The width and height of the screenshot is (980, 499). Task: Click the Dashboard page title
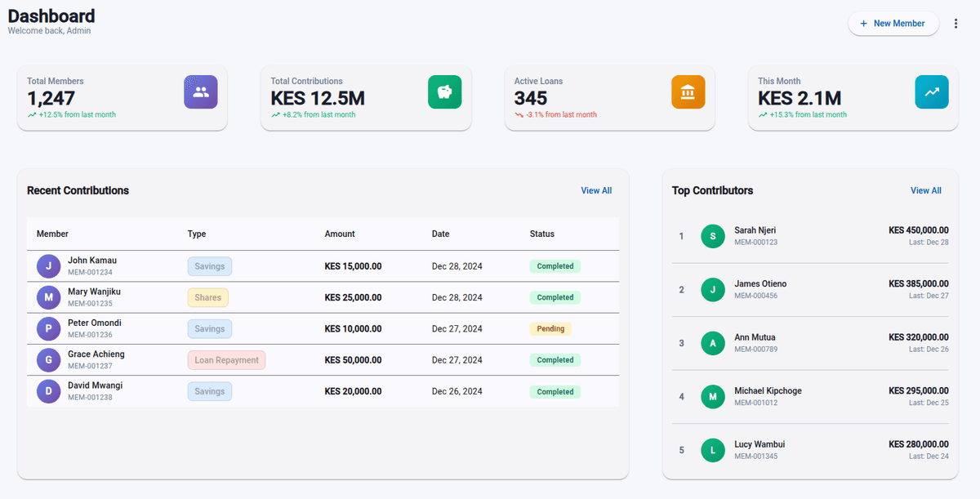point(51,16)
